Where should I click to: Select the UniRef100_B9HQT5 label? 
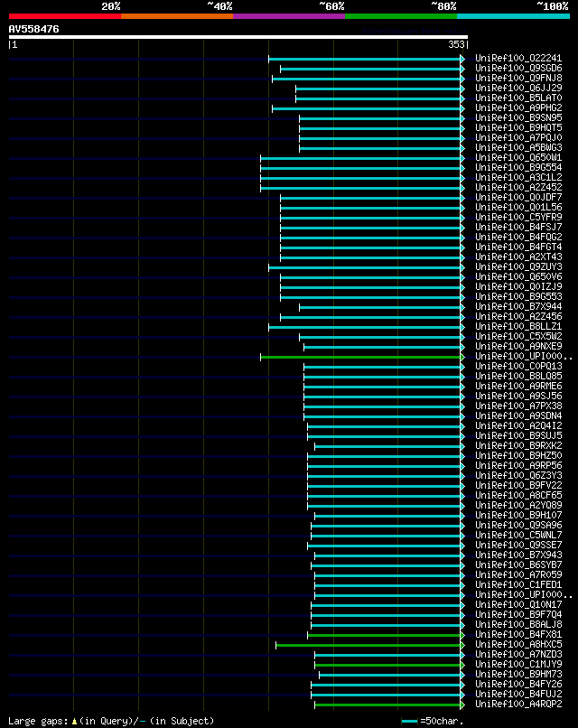[x=518, y=127]
